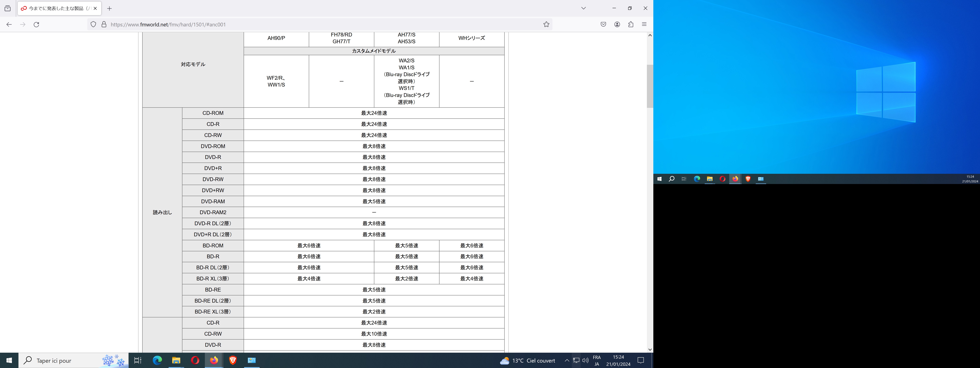Screen dimensions: 980x368
Task: Open the Firefox account icon
Action: click(x=617, y=24)
